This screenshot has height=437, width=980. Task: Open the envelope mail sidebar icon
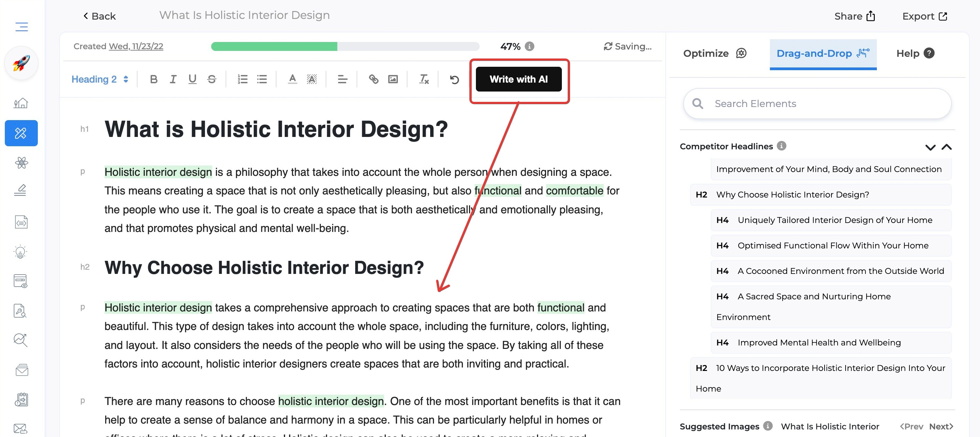tap(22, 370)
